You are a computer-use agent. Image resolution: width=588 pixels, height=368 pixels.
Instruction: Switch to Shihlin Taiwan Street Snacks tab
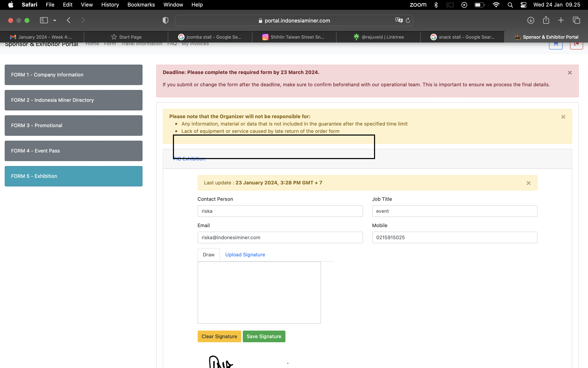click(294, 37)
